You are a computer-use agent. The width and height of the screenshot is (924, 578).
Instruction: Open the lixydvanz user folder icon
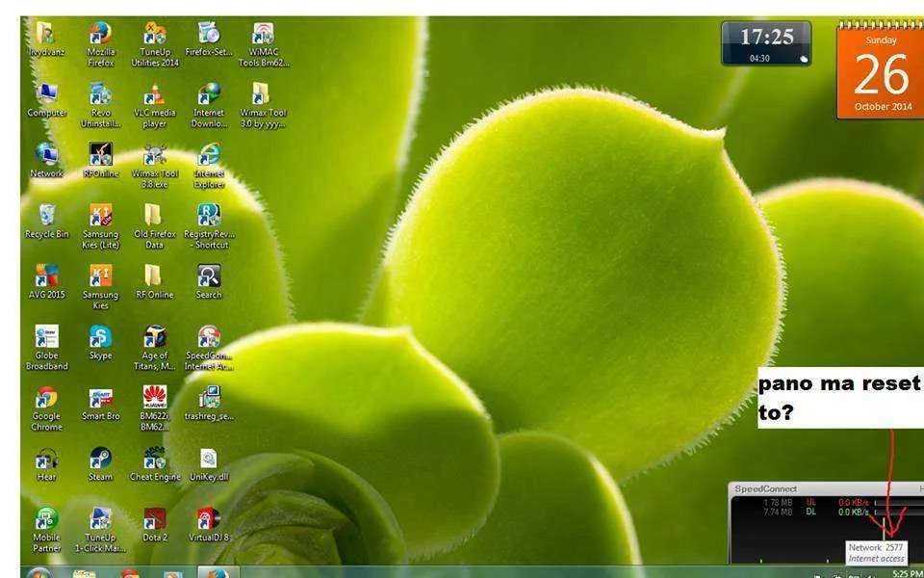point(46,39)
